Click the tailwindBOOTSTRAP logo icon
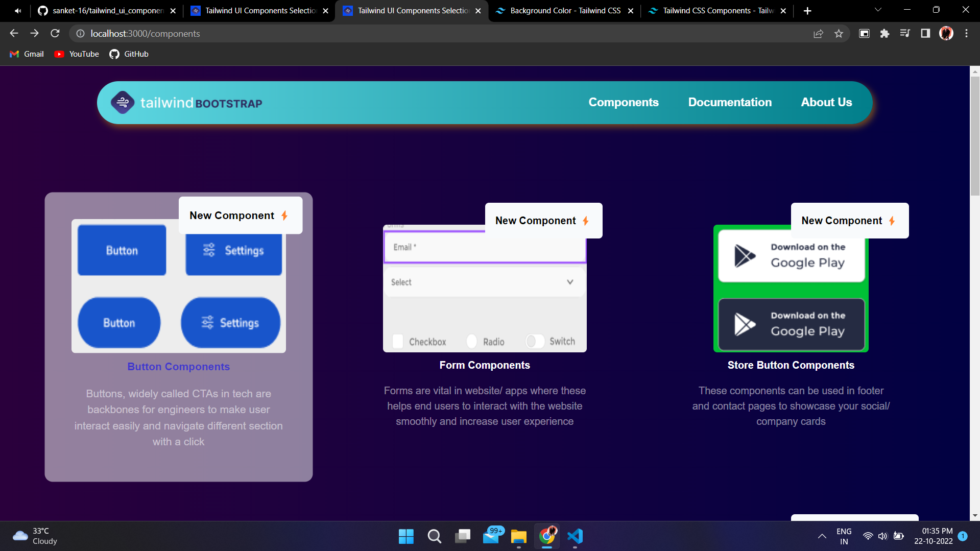980x551 pixels. [123, 102]
